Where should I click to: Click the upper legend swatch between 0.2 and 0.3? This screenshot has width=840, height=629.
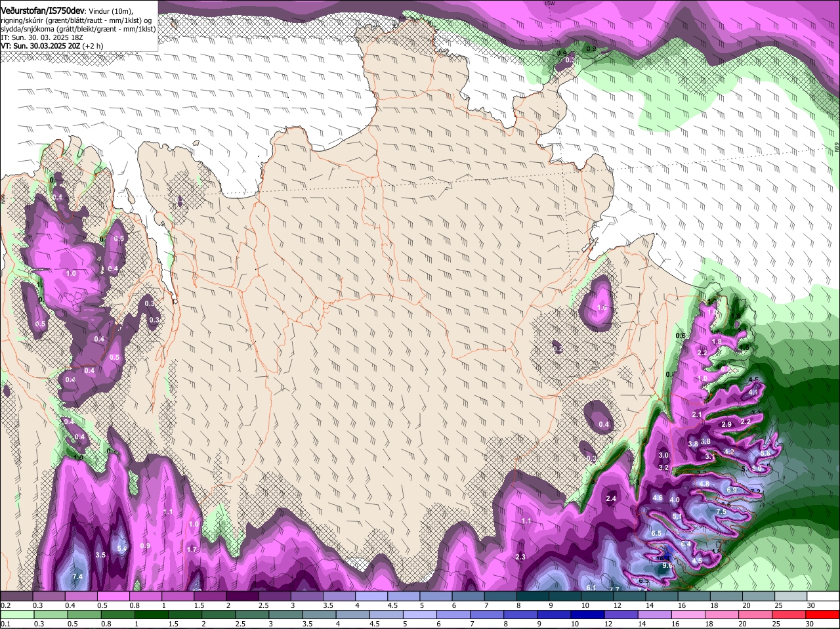(16, 597)
